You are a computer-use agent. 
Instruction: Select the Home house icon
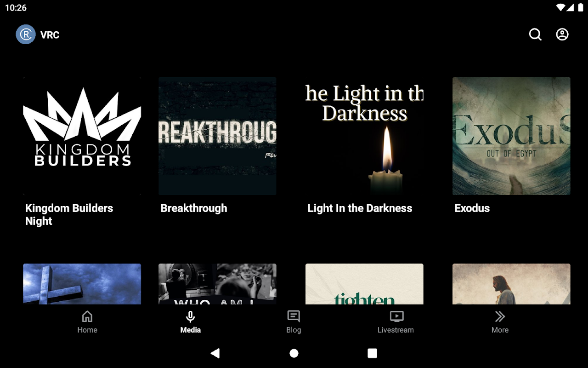click(87, 316)
